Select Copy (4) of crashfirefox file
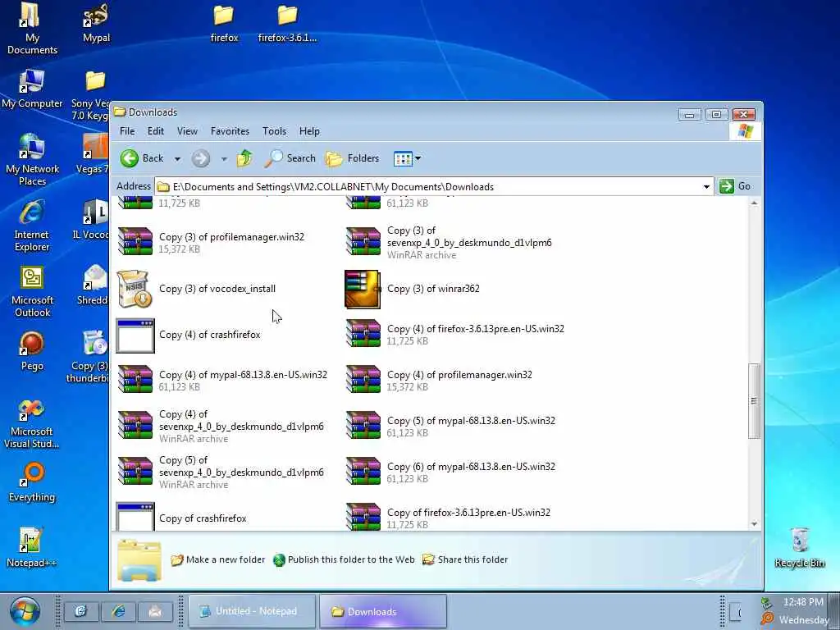 [189, 335]
